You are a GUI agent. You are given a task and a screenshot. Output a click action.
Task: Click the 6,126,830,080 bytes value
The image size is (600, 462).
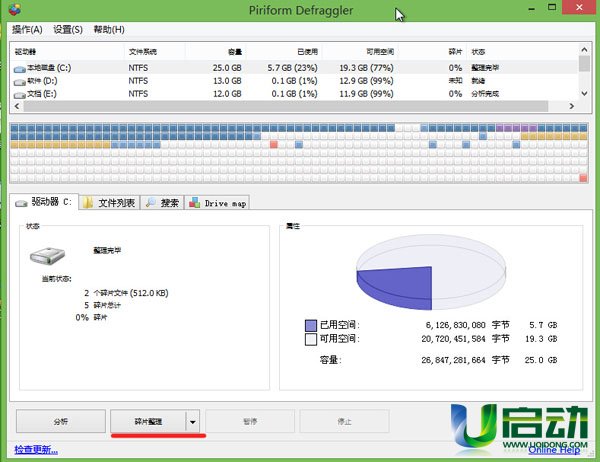(x=455, y=325)
